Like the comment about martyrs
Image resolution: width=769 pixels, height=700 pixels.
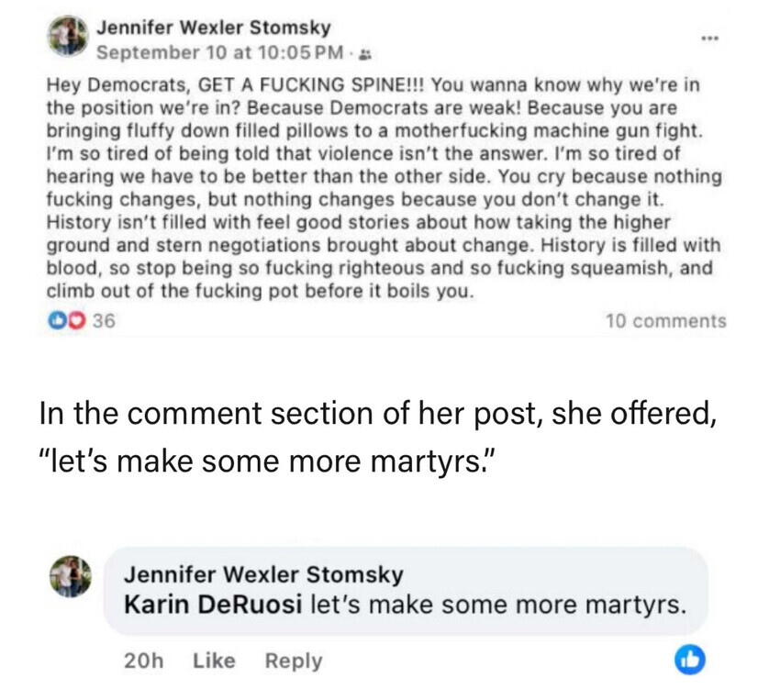pos(215,661)
